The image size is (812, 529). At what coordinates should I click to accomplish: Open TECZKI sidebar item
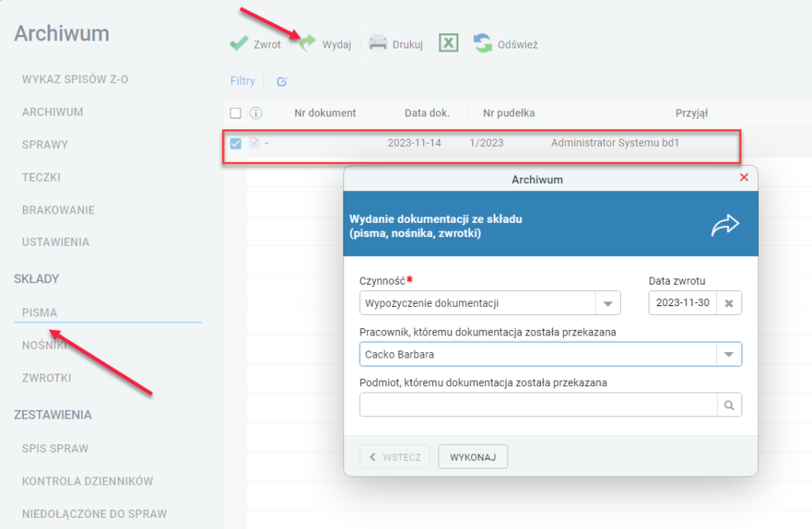[41, 177]
